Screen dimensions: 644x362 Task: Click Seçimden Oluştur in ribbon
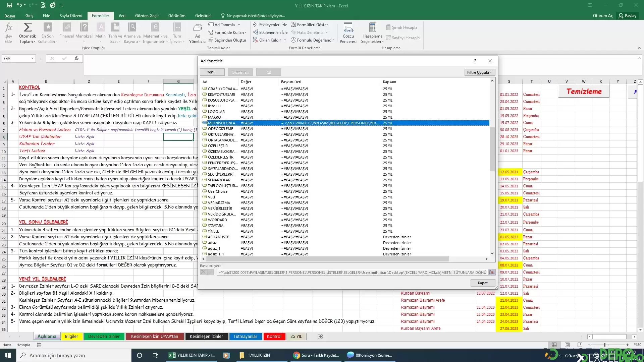point(227,40)
